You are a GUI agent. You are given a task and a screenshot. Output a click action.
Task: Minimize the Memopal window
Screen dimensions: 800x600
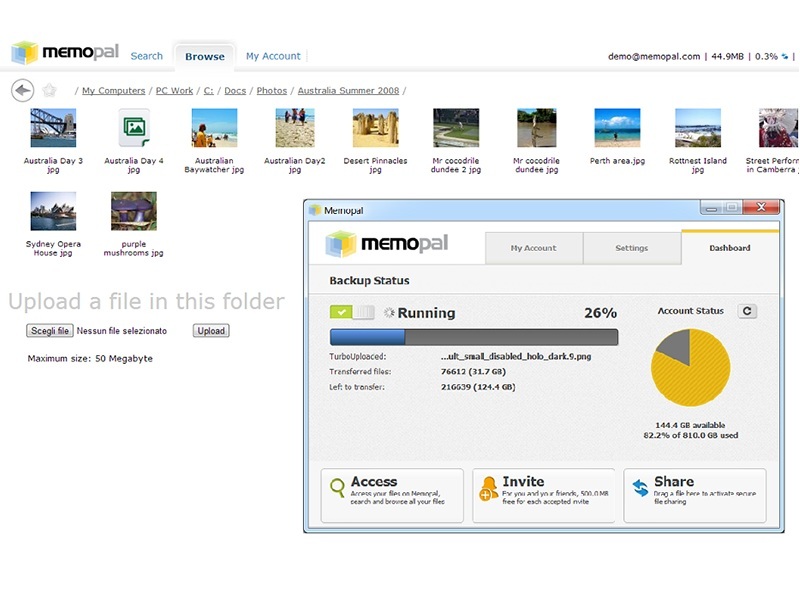tap(711, 207)
